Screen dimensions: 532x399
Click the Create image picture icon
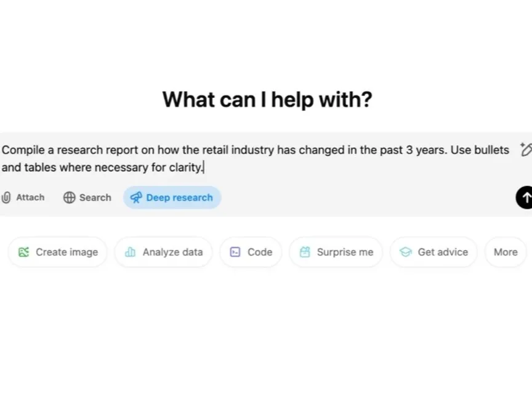tap(25, 252)
